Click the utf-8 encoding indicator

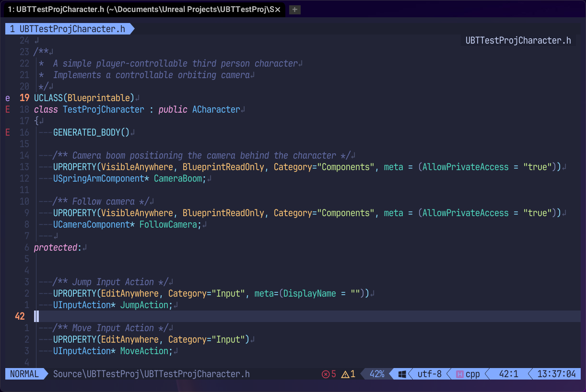pos(430,374)
